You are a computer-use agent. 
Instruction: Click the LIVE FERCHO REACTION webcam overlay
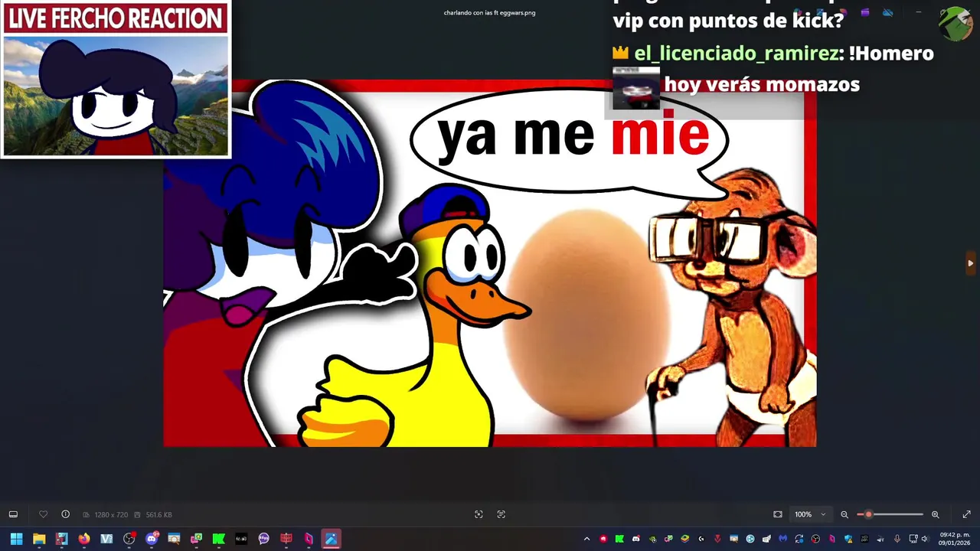[116, 80]
